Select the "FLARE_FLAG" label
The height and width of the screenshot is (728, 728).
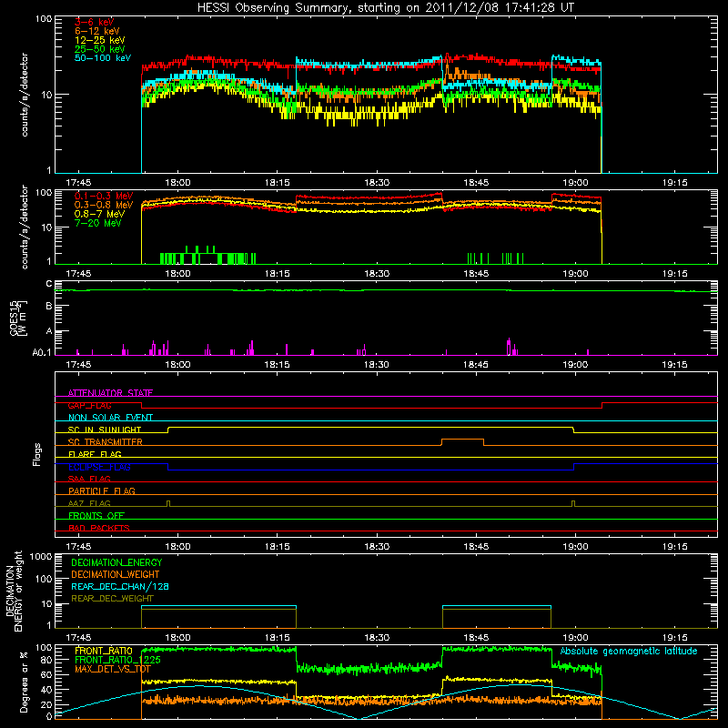[95, 454]
